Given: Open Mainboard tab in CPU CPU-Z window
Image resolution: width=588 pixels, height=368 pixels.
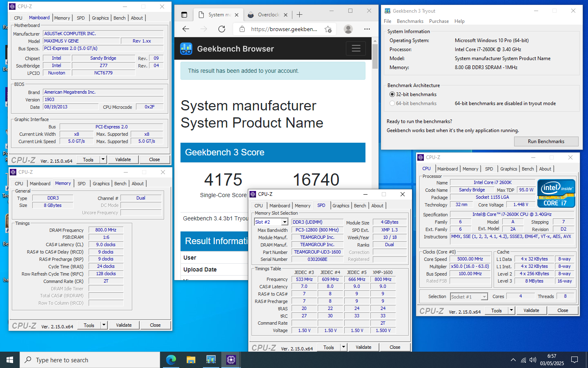Looking at the screenshot, I should tap(448, 169).
